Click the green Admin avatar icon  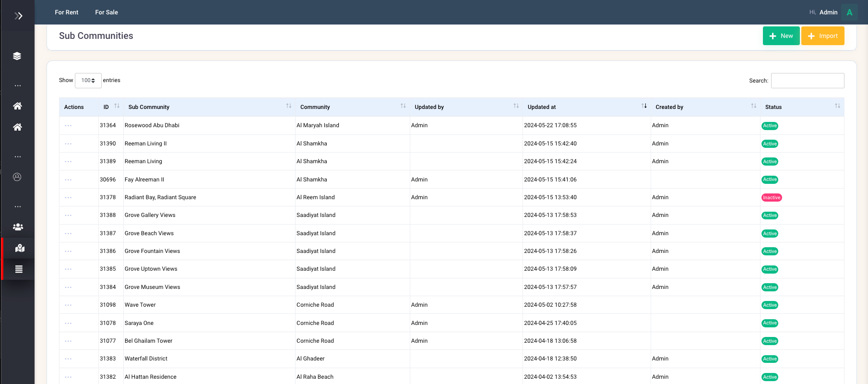pyautogui.click(x=849, y=12)
